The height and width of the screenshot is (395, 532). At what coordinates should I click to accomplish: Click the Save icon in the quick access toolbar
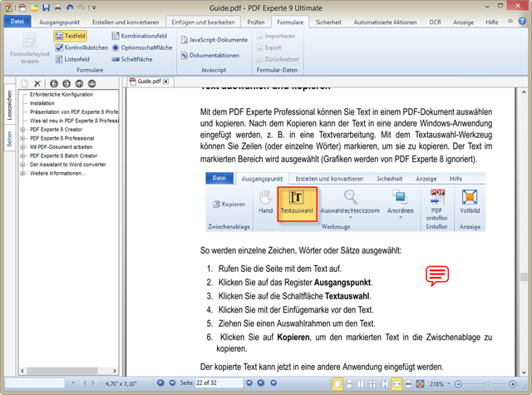click(x=46, y=7)
